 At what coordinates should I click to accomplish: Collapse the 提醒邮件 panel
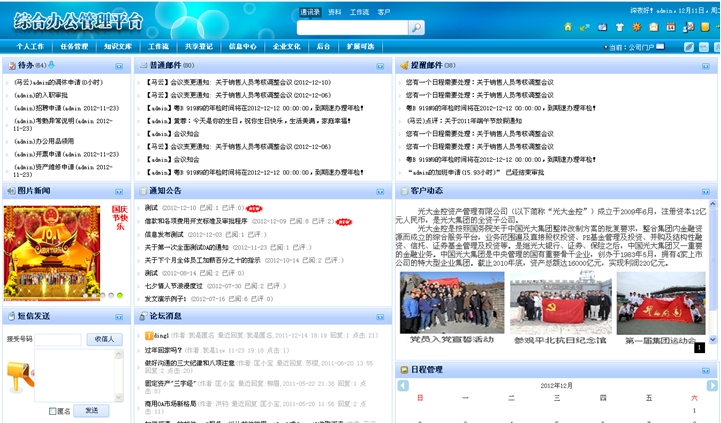click(x=706, y=66)
